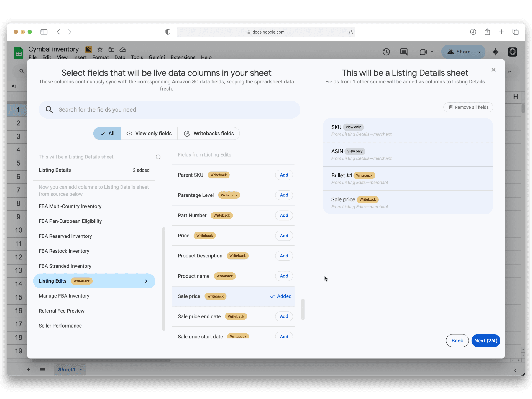Click info icon beside Listing Details sheet

[x=158, y=157]
